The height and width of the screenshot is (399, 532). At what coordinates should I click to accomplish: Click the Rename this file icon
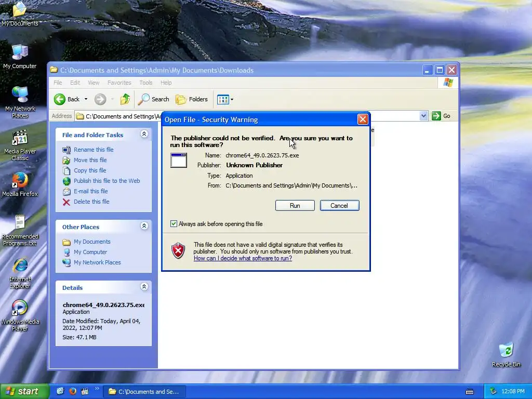66,150
